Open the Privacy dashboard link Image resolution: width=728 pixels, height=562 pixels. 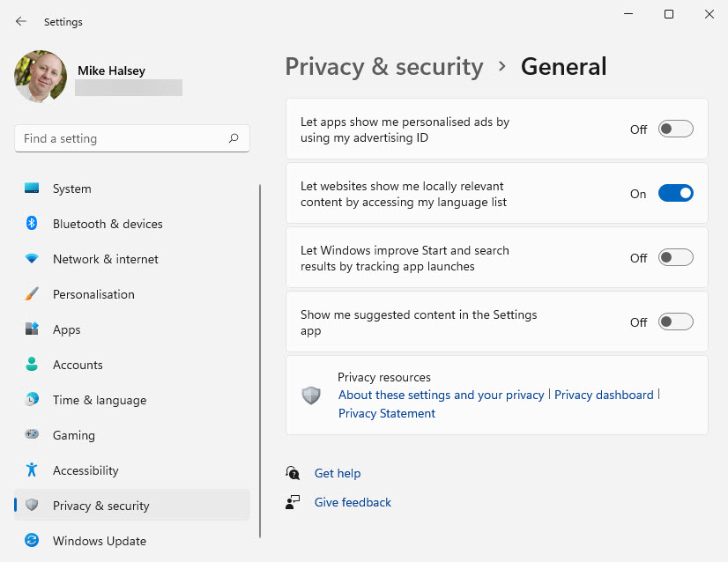pos(604,395)
